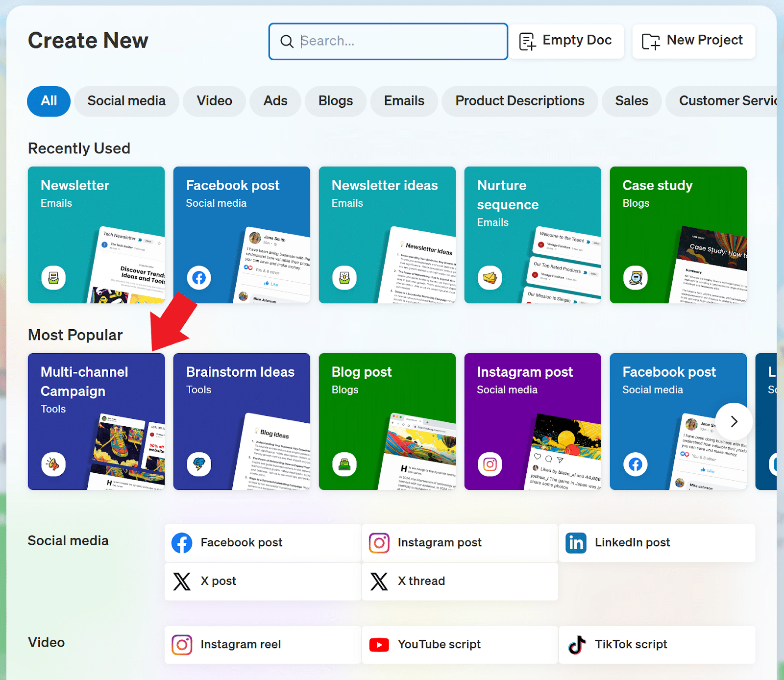This screenshot has width=784, height=680.
Task: Click the Most Popular section heading
Action: (x=75, y=335)
